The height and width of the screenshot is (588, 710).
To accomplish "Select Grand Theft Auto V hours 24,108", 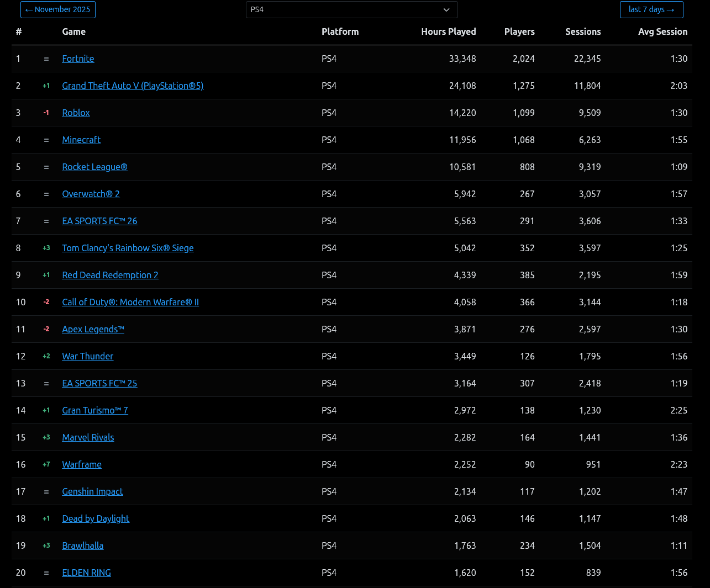I will [x=462, y=86].
